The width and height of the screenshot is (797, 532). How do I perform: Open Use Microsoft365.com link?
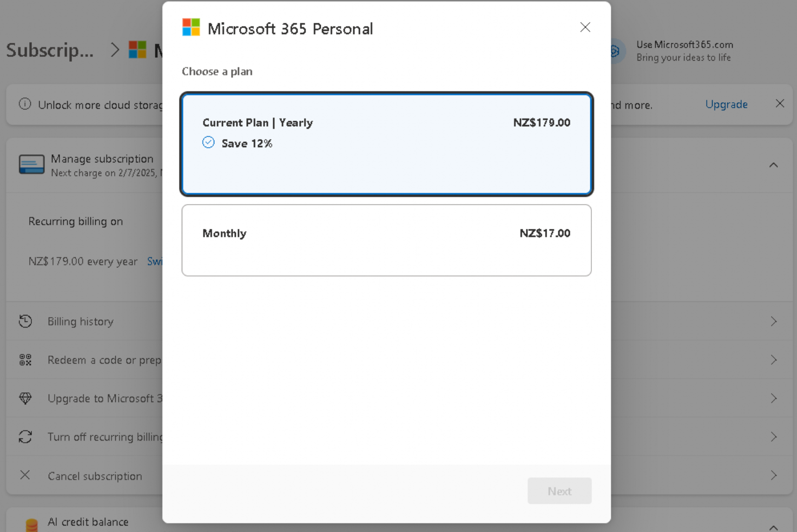click(684, 45)
